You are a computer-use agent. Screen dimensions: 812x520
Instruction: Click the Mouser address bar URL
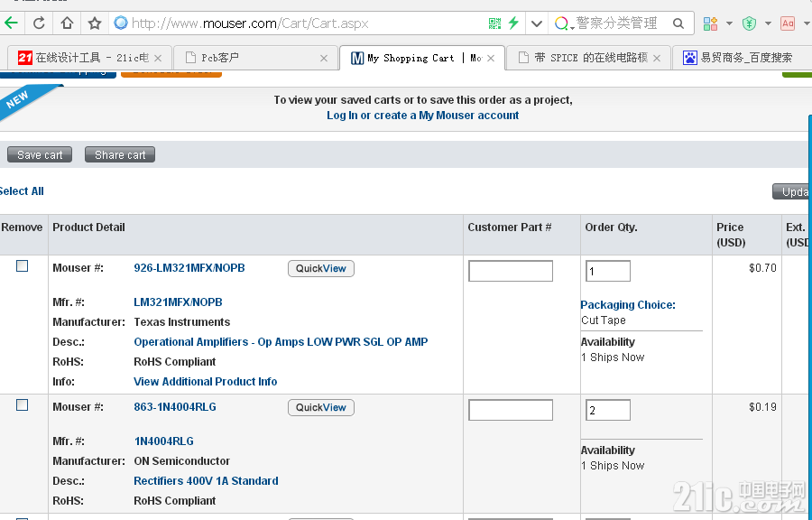point(250,23)
